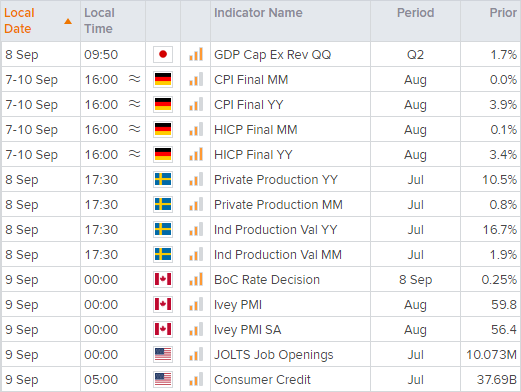Viewport: 521px width, 392px height.
Task: Sort by Local Time column header
Action: click(99, 21)
